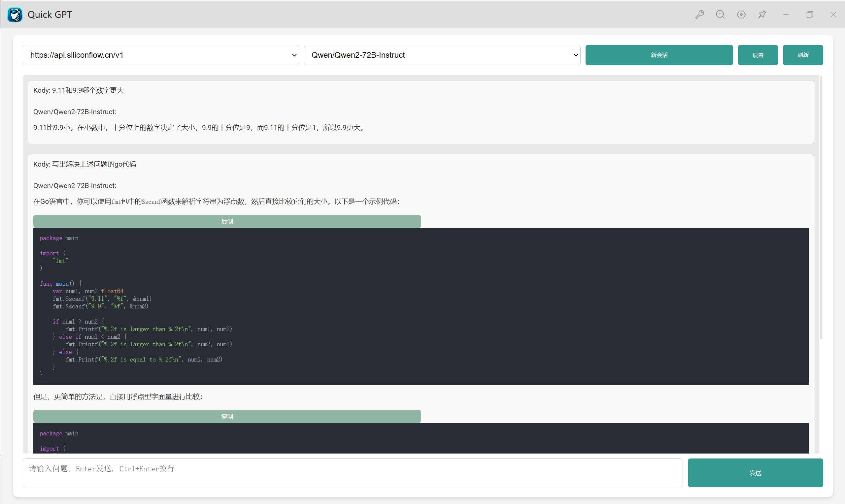Click the message 'Kody: 写出解决上述问题的go代码'
Screen dimensions: 845x504
[x=84, y=164]
